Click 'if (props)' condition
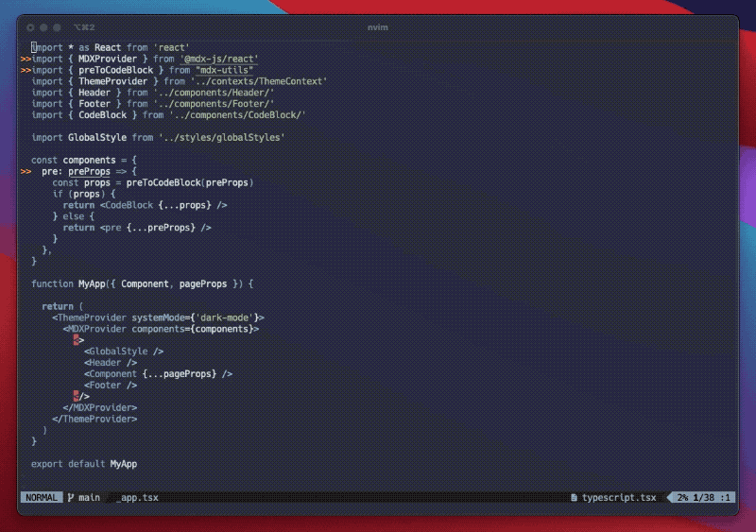756x532 pixels. (x=78, y=194)
